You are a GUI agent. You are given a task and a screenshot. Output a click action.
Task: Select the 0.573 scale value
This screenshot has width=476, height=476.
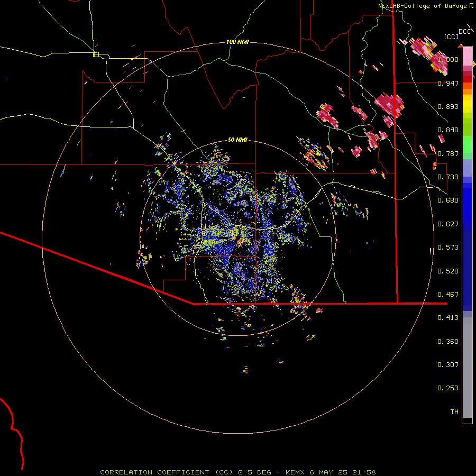pos(448,248)
